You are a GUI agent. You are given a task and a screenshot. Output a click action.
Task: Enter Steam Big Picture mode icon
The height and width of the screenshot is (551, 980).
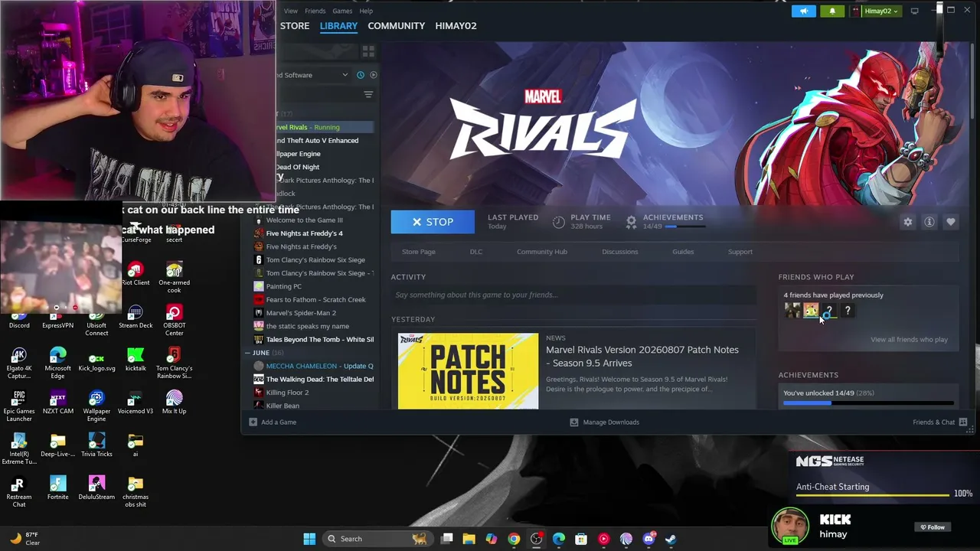point(914,11)
